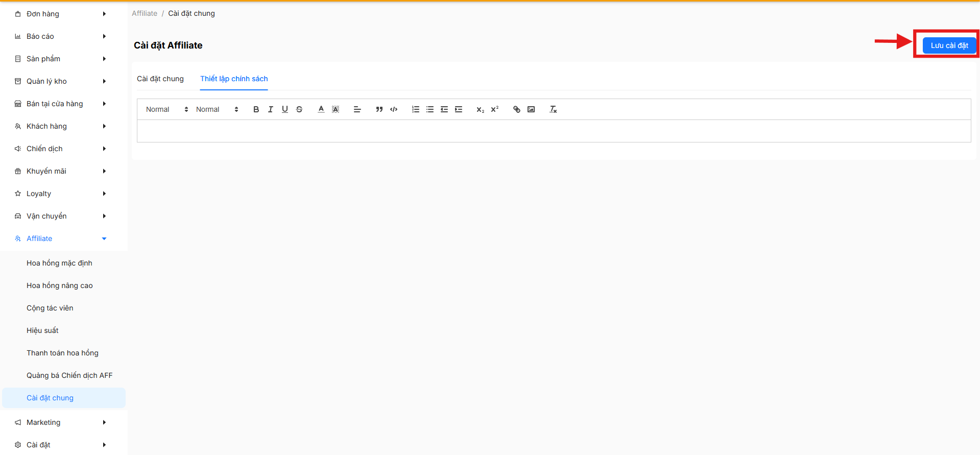Image resolution: width=980 pixels, height=455 pixels.
Task: Apply subscript formatting
Action: pyautogui.click(x=481, y=109)
